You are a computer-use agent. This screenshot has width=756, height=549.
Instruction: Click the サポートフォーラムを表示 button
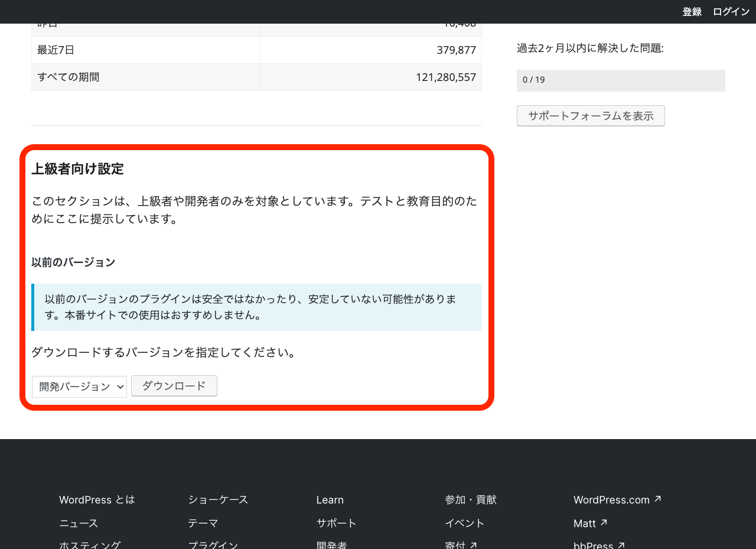pyautogui.click(x=591, y=116)
